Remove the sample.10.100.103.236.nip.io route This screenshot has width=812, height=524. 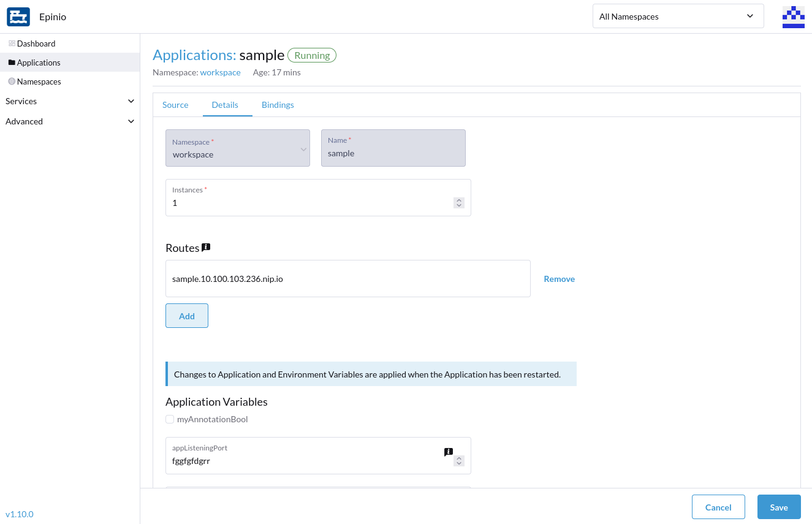click(559, 278)
